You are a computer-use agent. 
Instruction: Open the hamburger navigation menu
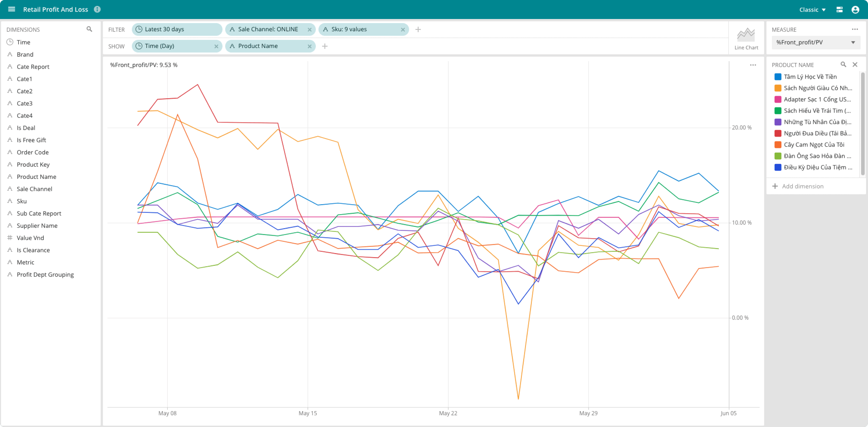(11, 9)
